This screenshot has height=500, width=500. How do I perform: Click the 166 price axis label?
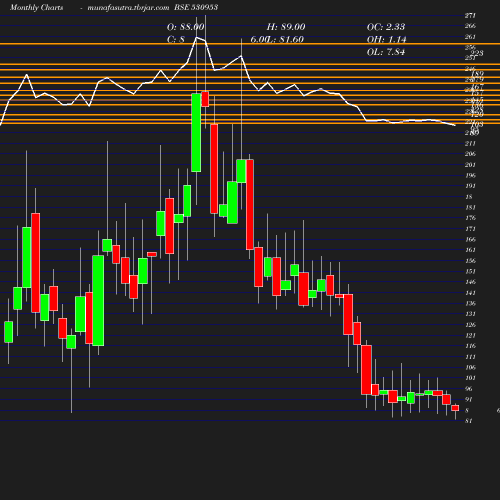[470, 239]
